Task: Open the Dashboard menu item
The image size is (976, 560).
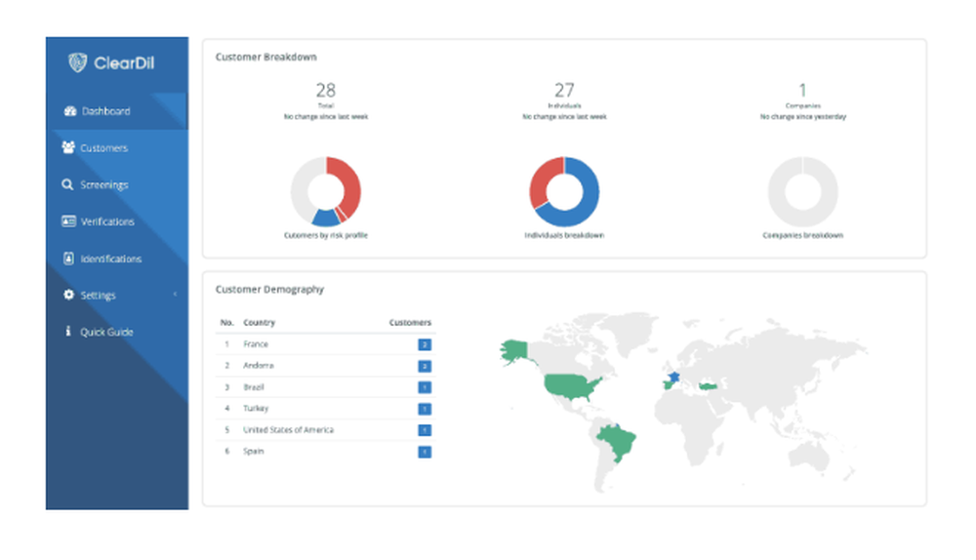Action: pos(117,111)
